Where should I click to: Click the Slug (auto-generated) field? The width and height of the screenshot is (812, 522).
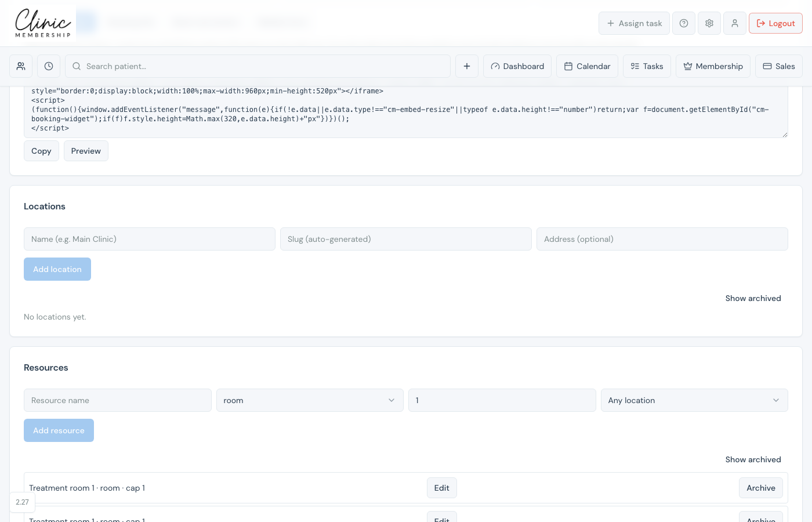(x=406, y=239)
